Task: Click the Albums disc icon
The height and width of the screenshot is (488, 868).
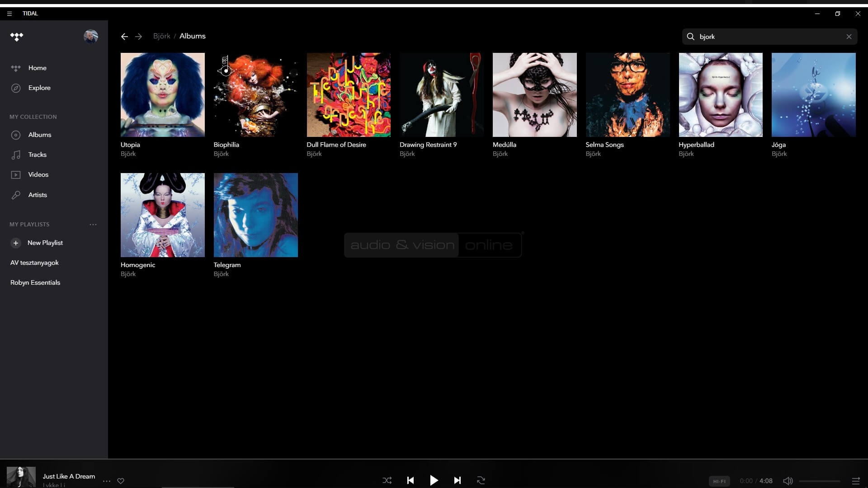Action: [16, 135]
